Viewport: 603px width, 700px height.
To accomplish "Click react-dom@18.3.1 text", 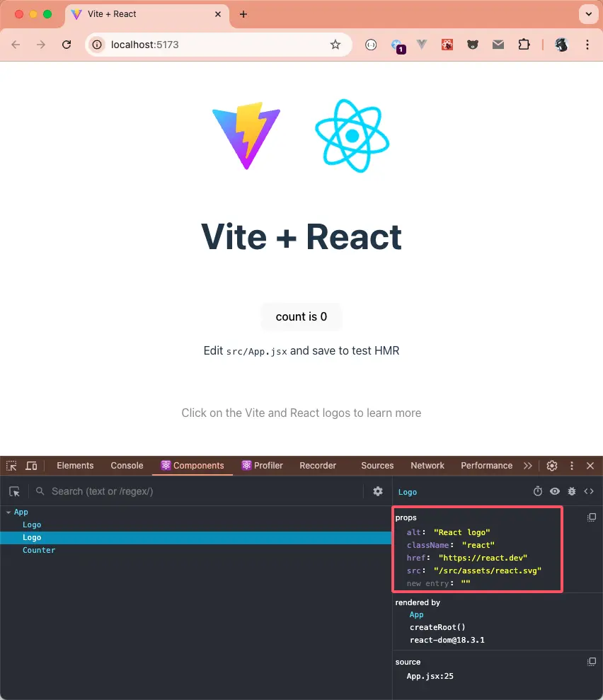I will (447, 640).
